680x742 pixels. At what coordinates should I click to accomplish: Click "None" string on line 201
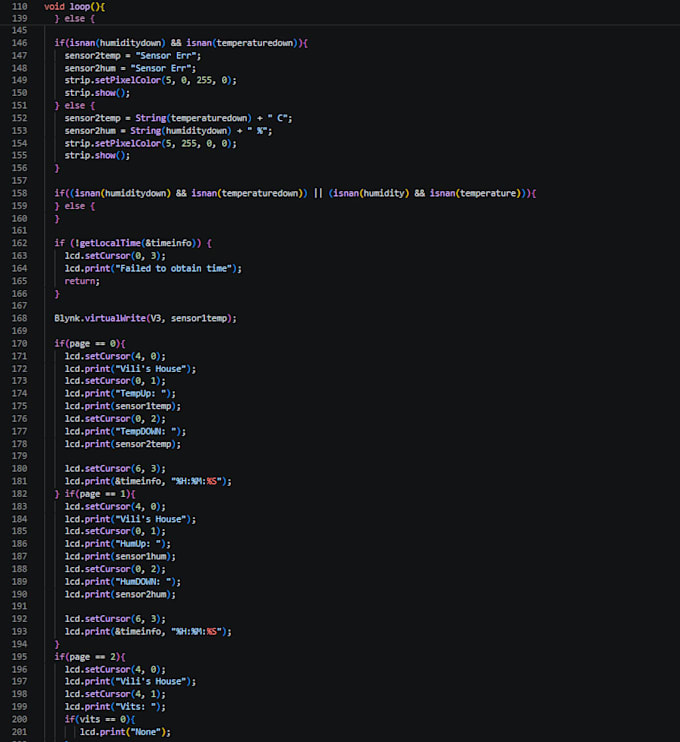[x=146, y=733]
